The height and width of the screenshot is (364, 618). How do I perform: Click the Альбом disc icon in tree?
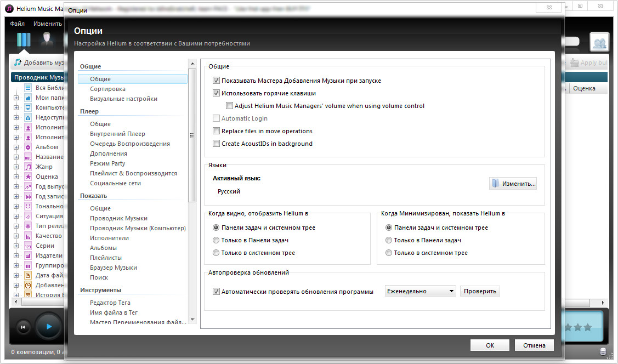click(28, 147)
